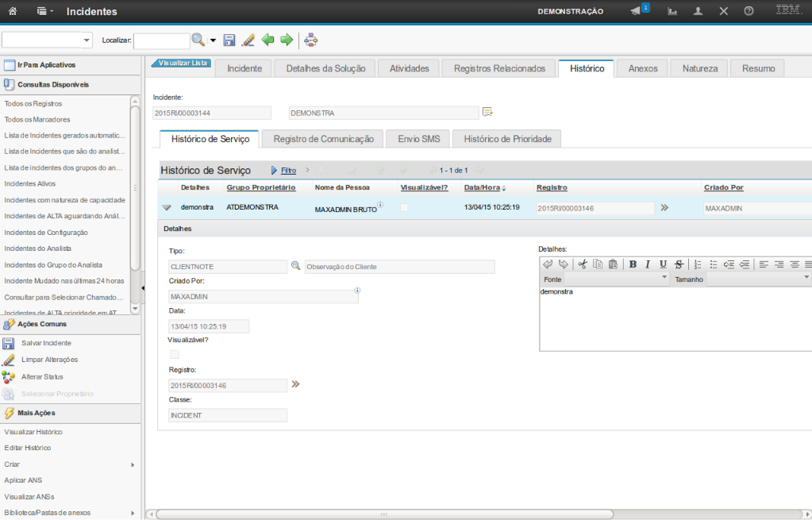Open the Tamanho dropdown in the editor
The height and width of the screenshot is (520, 812).
[x=806, y=279]
